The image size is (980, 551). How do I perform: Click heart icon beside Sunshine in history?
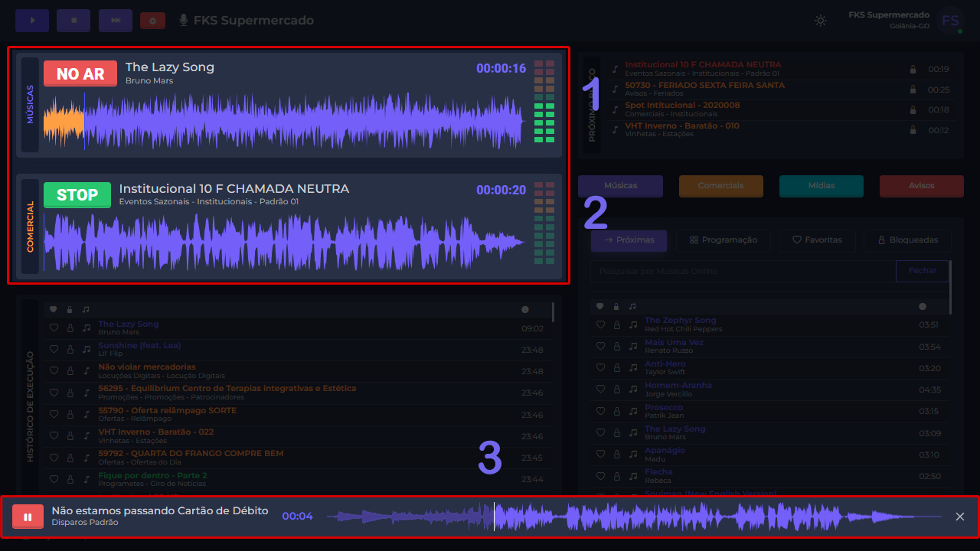(x=54, y=349)
